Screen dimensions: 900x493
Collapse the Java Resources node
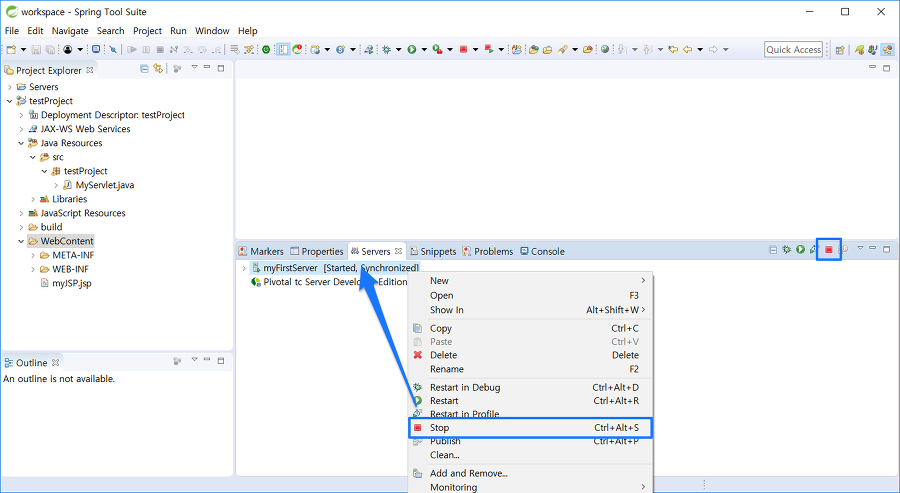(21, 143)
